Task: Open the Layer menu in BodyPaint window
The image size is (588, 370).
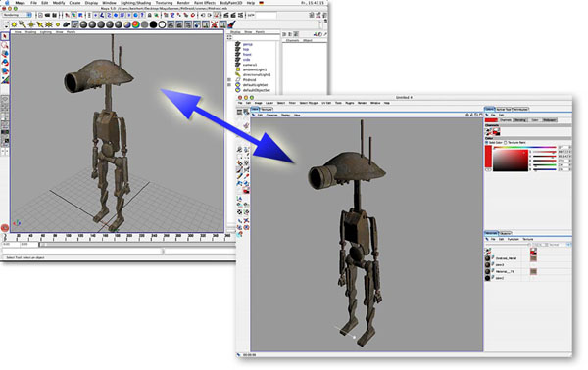Action: coord(269,103)
